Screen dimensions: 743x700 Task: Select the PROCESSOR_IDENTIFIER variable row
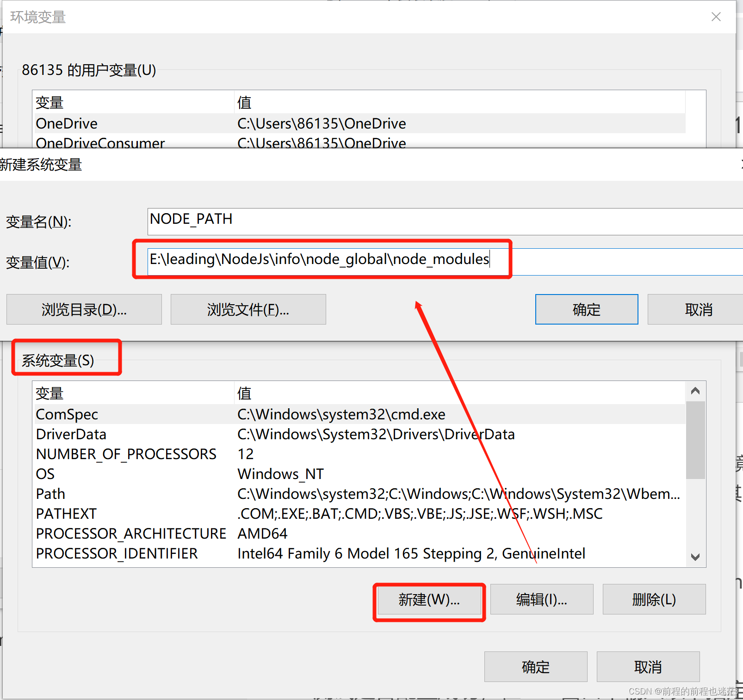click(x=359, y=553)
